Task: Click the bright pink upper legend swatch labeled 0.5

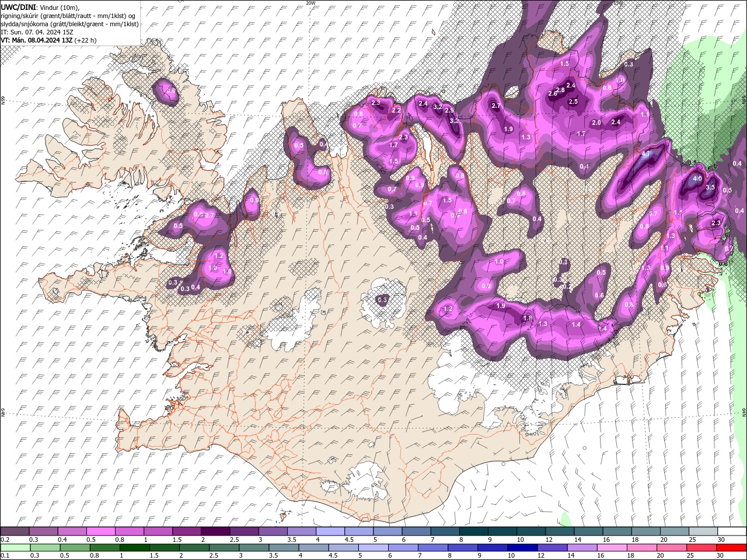Action: click(100, 531)
